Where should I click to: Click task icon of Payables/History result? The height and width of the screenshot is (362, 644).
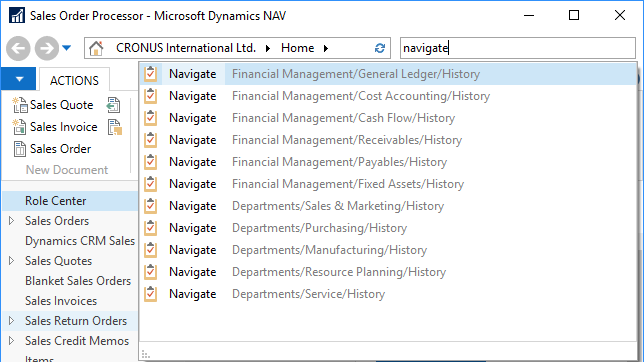(x=151, y=161)
